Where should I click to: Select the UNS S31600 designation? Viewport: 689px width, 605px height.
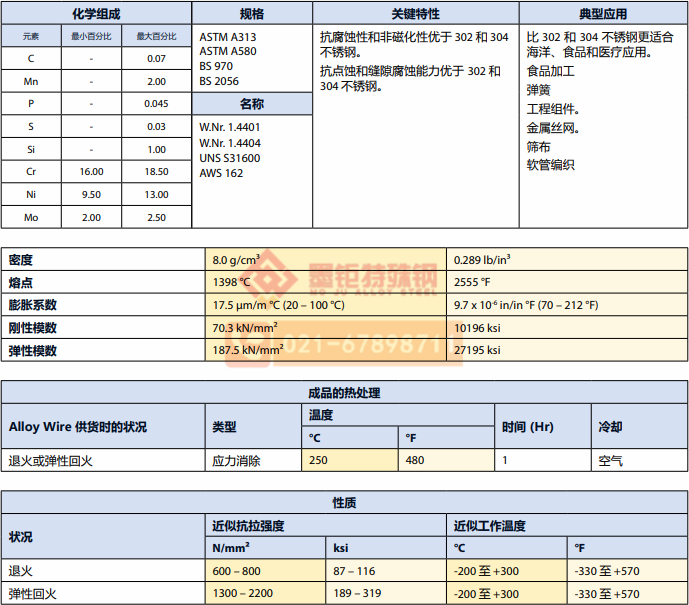click(230, 158)
